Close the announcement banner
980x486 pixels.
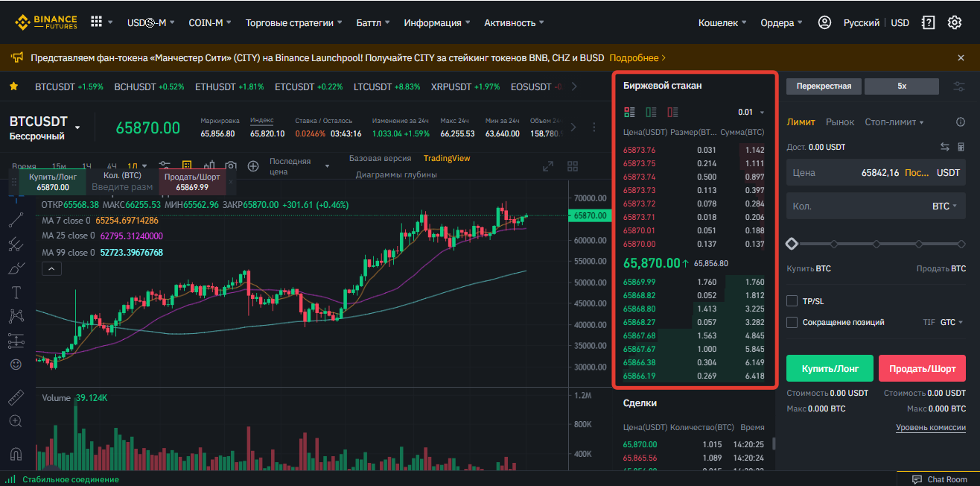coord(961,57)
